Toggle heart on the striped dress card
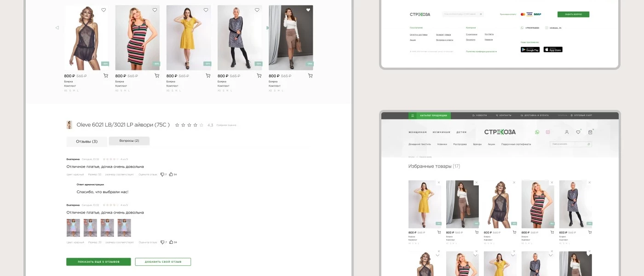This screenshot has height=276, width=644. tap(155, 10)
